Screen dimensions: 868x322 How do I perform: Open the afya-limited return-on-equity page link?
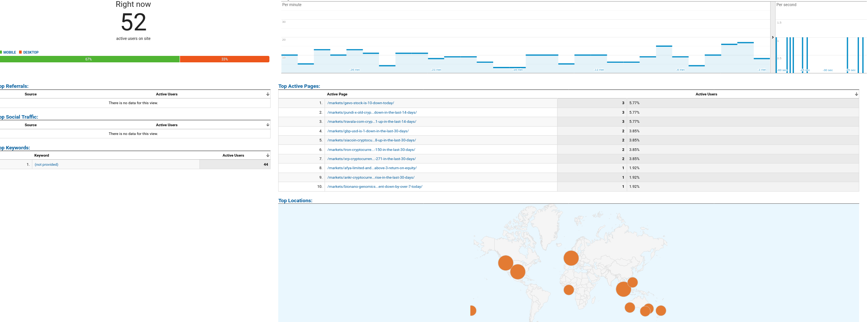click(x=372, y=168)
